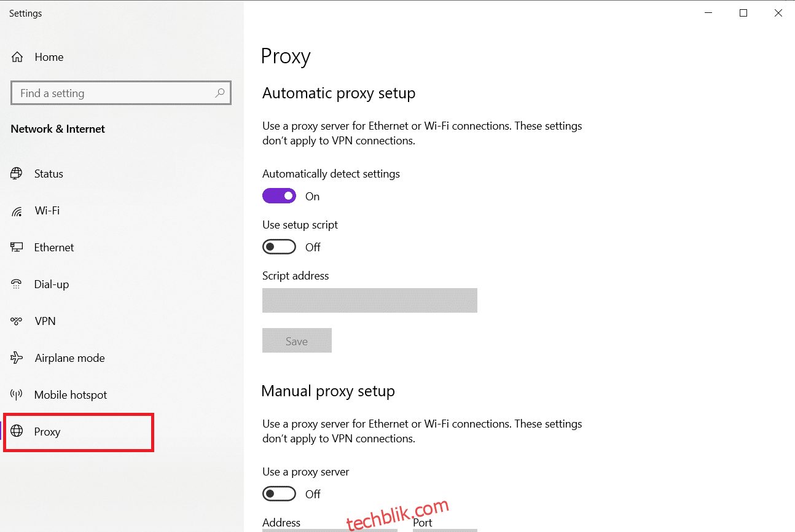
Task: Click the Wi-Fi signal icon
Action: pyautogui.click(x=17, y=211)
